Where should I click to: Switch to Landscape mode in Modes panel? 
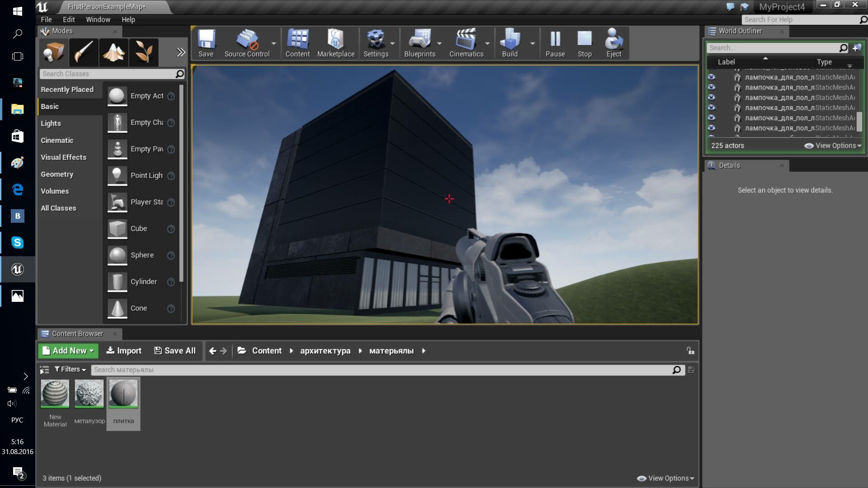113,52
